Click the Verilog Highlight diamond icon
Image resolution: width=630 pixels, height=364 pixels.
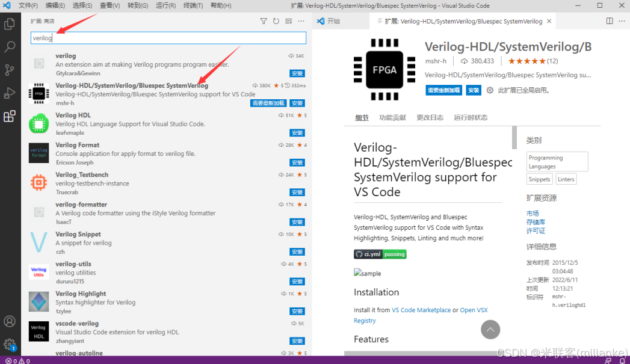(39, 301)
